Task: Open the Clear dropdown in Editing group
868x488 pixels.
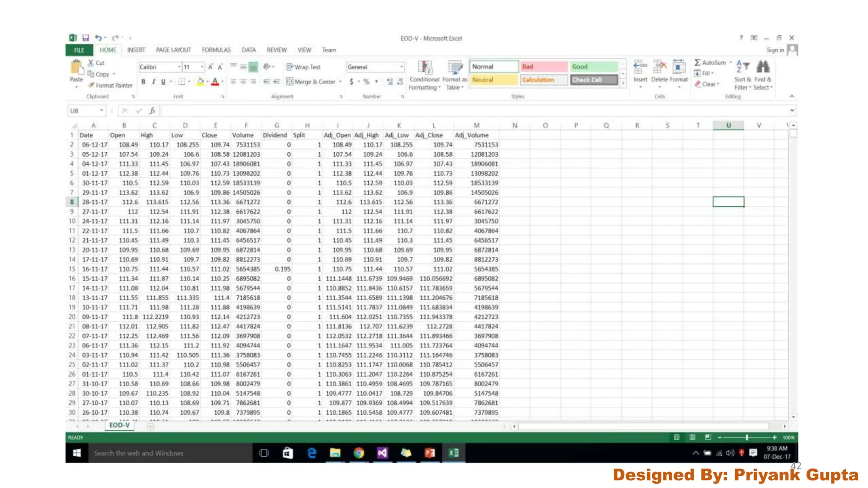Action: click(x=707, y=84)
